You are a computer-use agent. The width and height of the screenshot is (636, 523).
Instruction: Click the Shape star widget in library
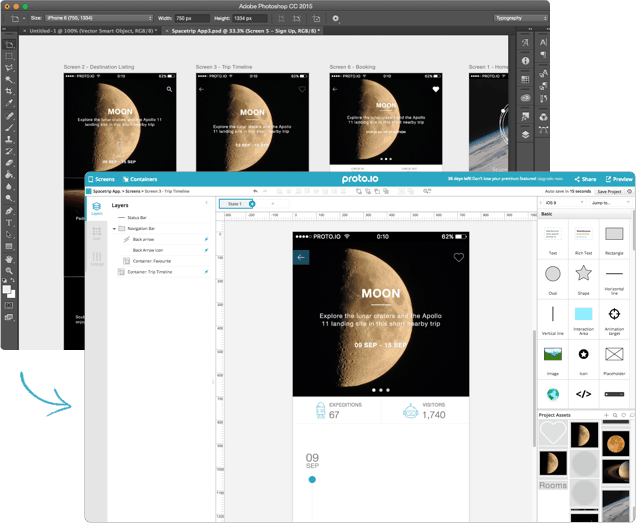point(583,278)
